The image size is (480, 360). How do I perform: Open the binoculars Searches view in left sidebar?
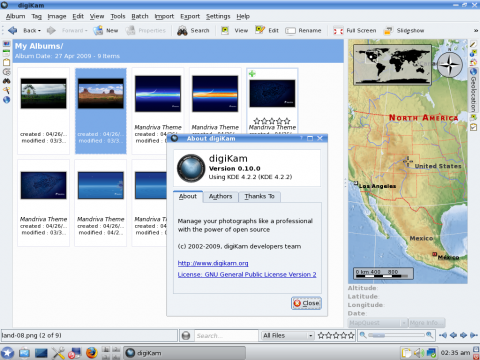(6, 81)
